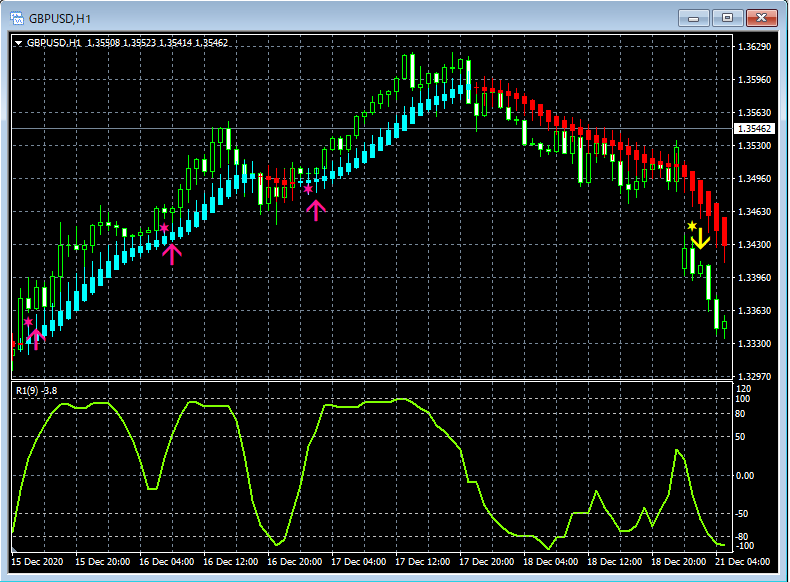This screenshot has height=582, width=790.
Task: Click the 1.33300 price scale label
Action: [754, 344]
